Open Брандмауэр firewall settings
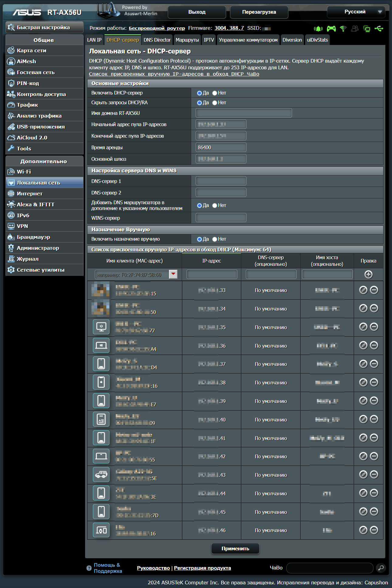Image resolution: width=392 pixels, height=588 pixels. coord(44,237)
